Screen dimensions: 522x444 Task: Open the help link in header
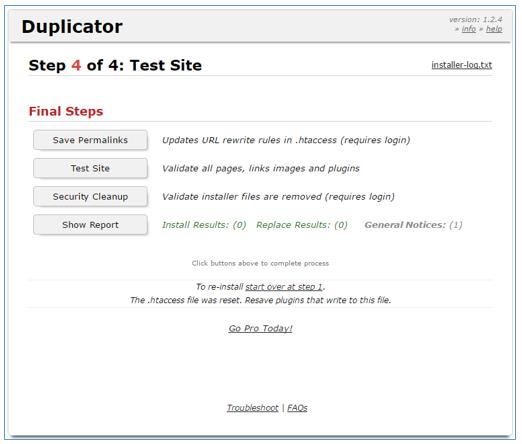(494, 29)
